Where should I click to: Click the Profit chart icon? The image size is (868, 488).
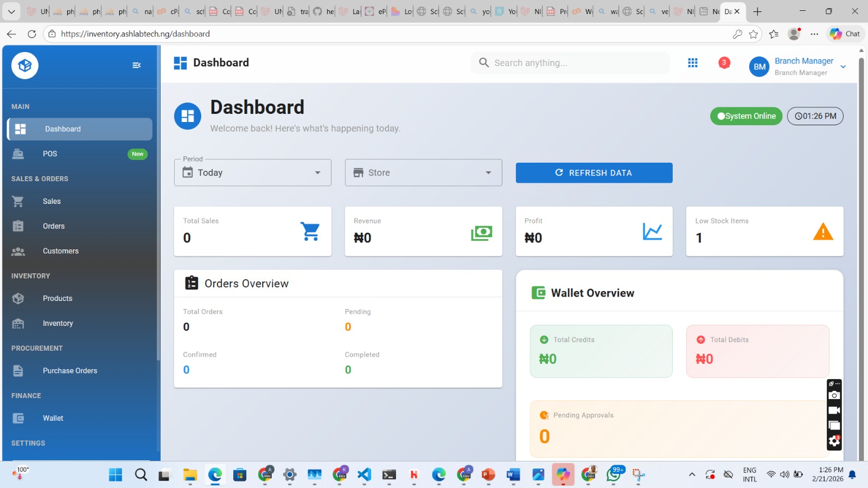coord(652,232)
